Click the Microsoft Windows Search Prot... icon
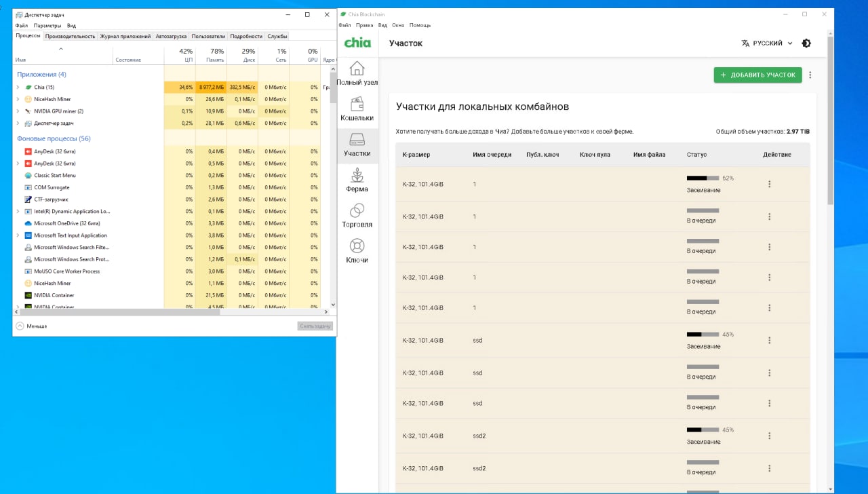 28,259
